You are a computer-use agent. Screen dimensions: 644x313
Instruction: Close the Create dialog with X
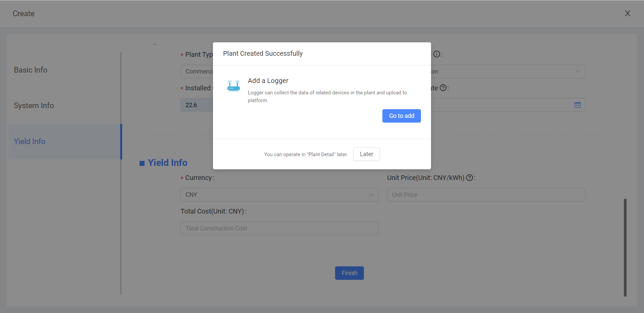point(627,13)
